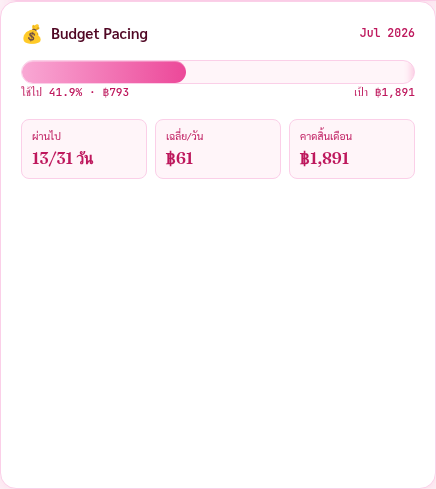The width and height of the screenshot is (436, 489).
Task: Click the ผ่านไป caption text
Action: [46, 136]
